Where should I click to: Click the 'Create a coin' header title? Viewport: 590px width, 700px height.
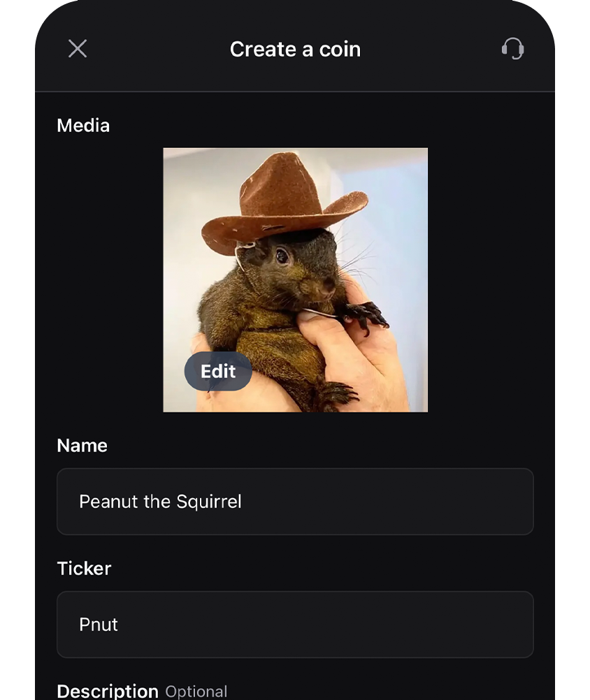(295, 50)
